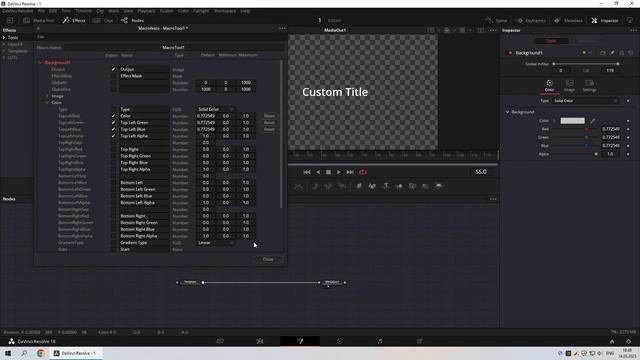The width and height of the screenshot is (640, 360).
Task: Pick color with eyedropper beside swatch
Action: click(x=593, y=121)
